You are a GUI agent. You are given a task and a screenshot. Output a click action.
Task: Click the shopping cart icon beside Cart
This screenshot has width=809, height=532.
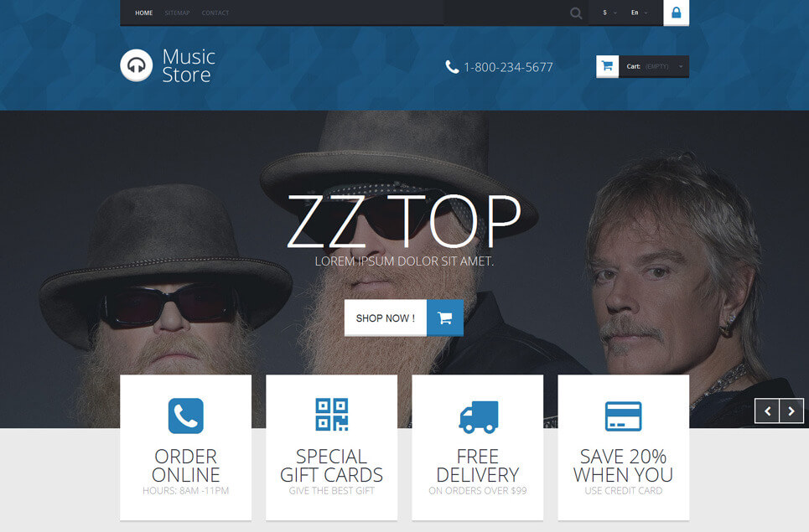[607, 66]
